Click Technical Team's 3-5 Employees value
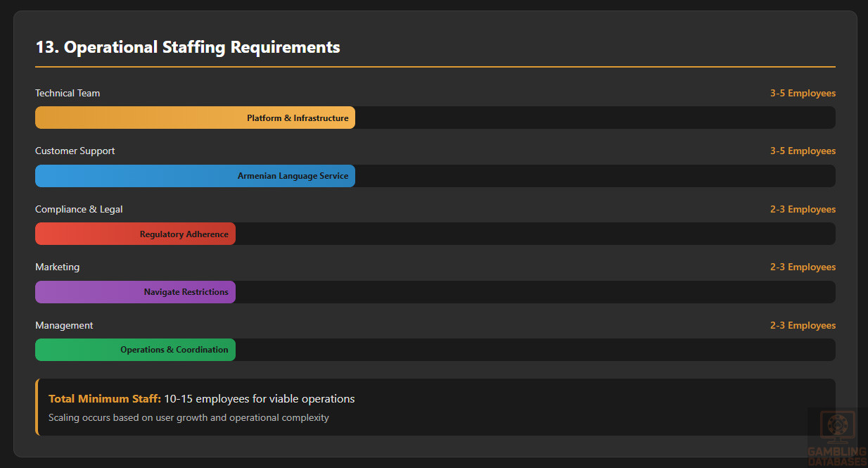The image size is (868, 468). pyautogui.click(x=803, y=93)
